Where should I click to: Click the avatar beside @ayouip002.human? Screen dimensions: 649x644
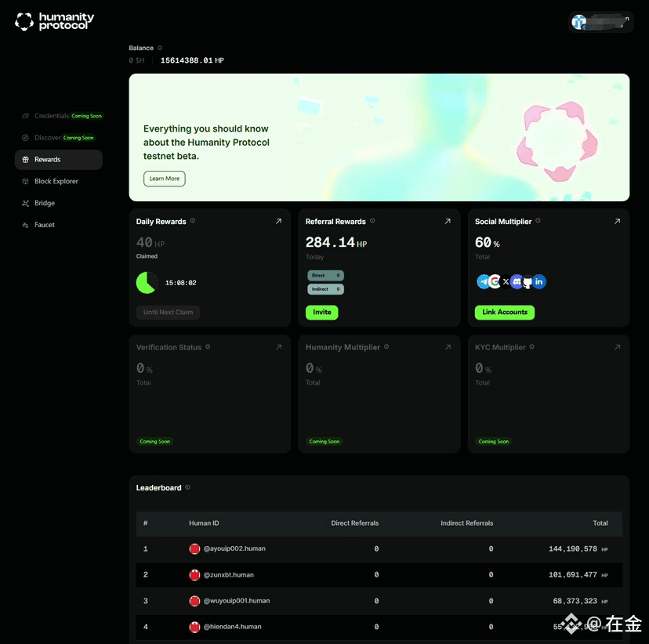(x=194, y=549)
